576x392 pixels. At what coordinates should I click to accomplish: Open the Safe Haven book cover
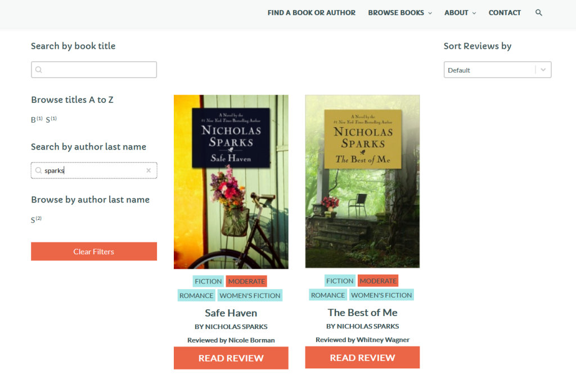231,182
